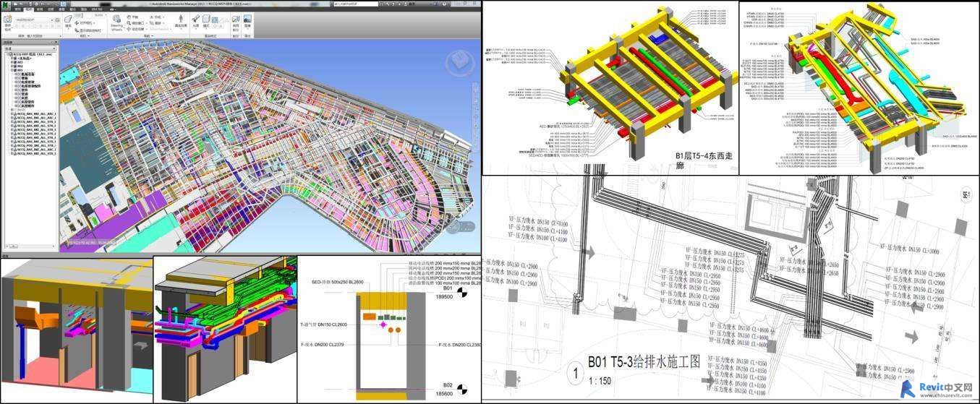Click the Align Camera tool
Viewport: 980px width, 404px height.
(x=85, y=23)
